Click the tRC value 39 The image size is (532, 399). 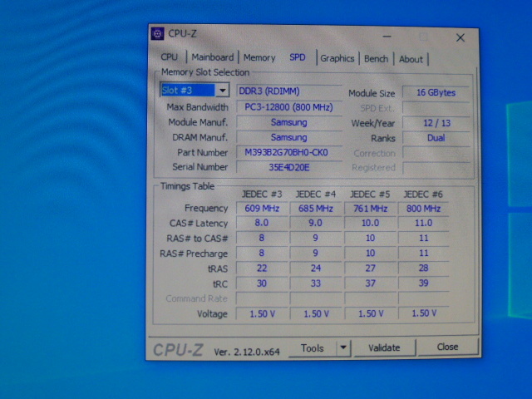tap(423, 283)
